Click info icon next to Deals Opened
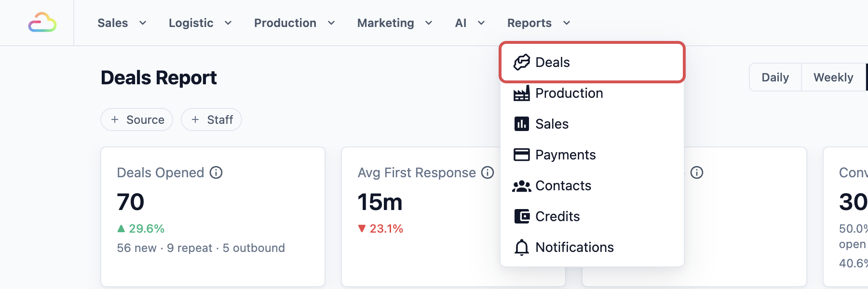 tap(216, 172)
